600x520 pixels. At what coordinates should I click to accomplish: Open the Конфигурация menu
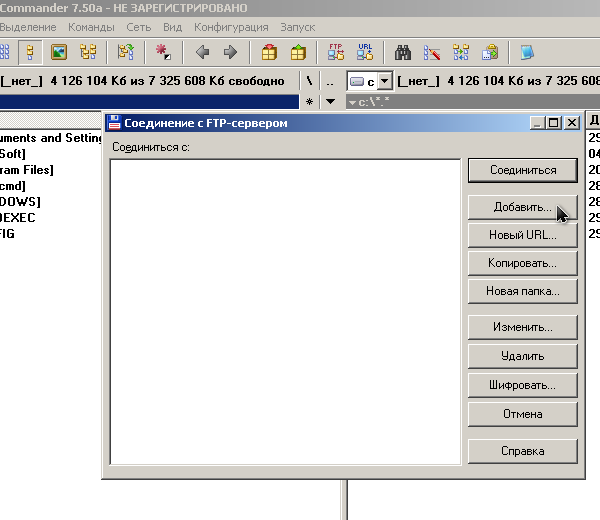click(231, 27)
